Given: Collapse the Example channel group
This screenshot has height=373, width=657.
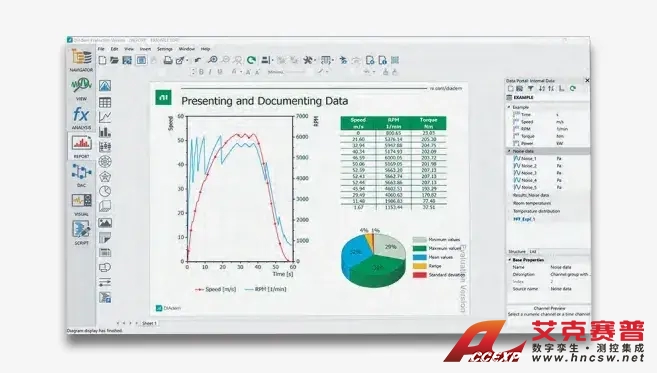Looking at the screenshot, I should coord(510,107).
